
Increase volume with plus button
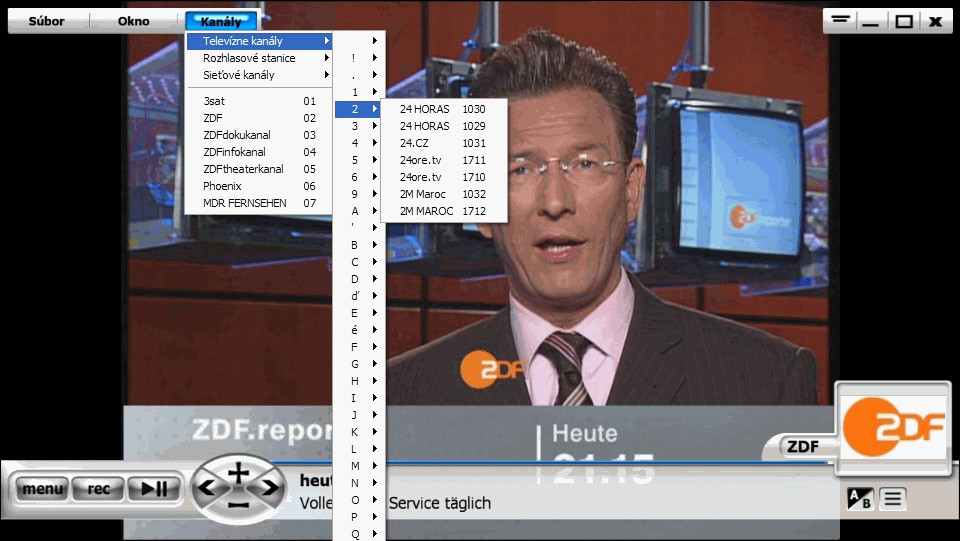coord(239,473)
